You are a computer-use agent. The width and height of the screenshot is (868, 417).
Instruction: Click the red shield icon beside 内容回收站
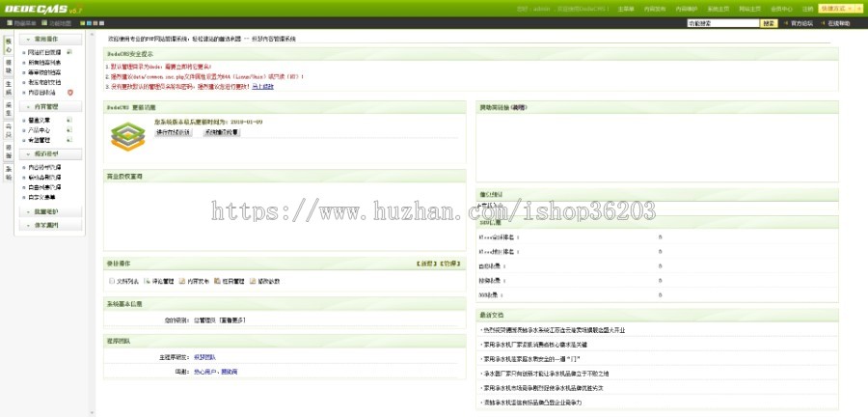tap(70, 93)
